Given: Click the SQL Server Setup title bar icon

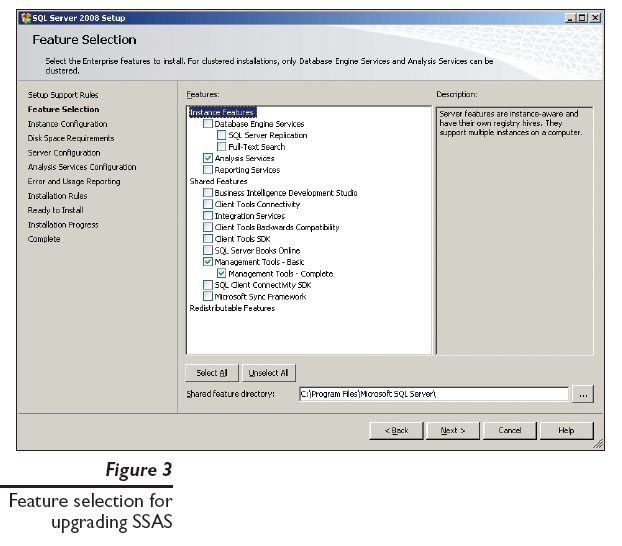Looking at the screenshot, I should pos(26,18).
